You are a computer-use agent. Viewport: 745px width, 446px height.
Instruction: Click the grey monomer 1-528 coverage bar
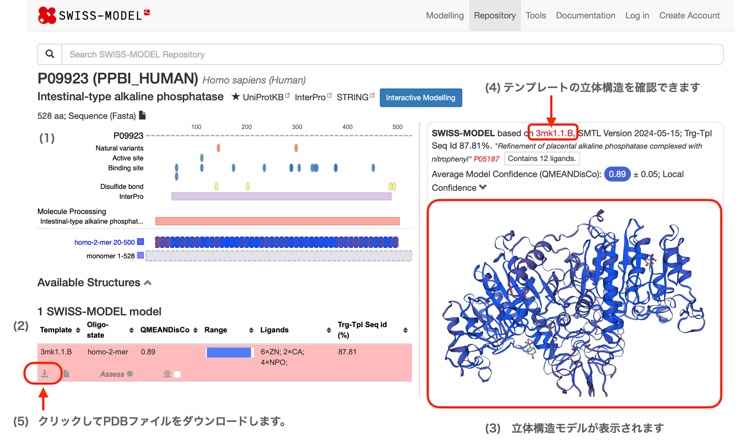point(278,256)
